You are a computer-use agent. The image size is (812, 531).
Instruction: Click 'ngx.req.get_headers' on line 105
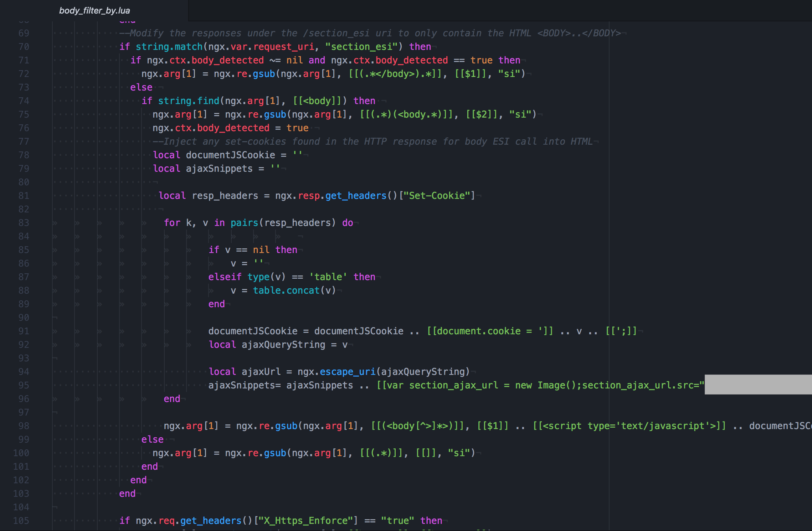point(189,521)
